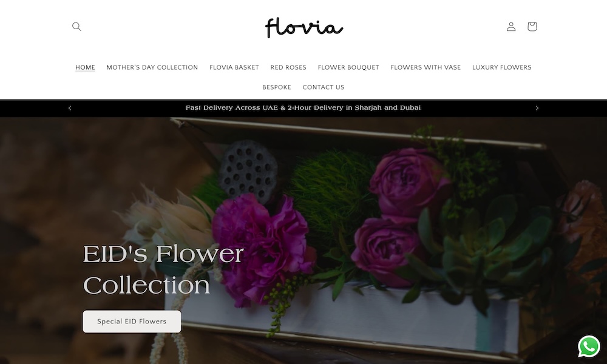Screen dimensions: 607x364
Task: Open the search magnifier icon
Action: click(76, 26)
